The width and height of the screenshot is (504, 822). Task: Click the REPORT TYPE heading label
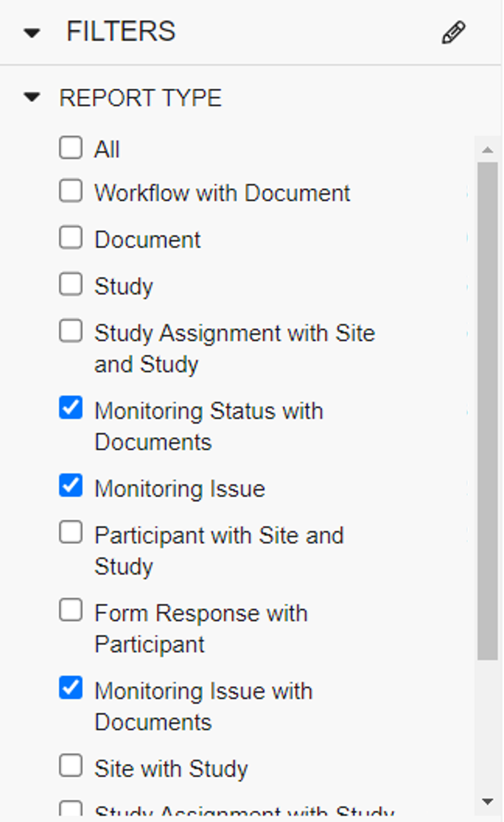[x=141, y=98]
